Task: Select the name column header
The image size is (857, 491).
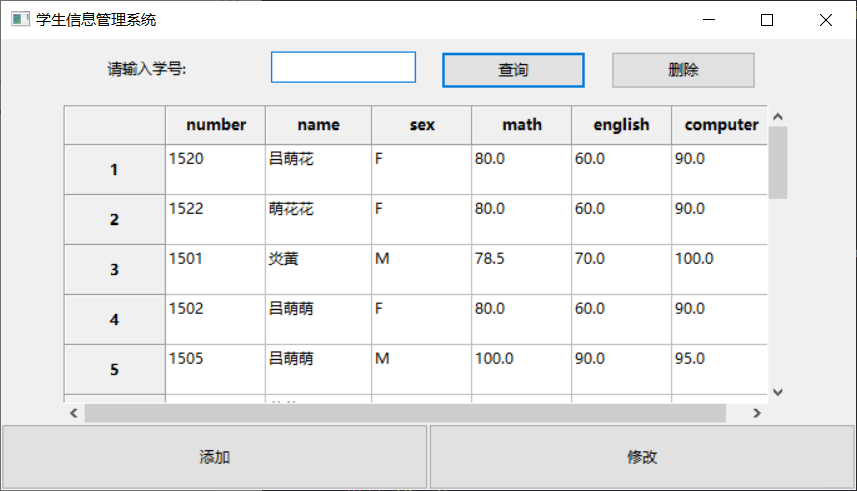Action: click(319, 125)
